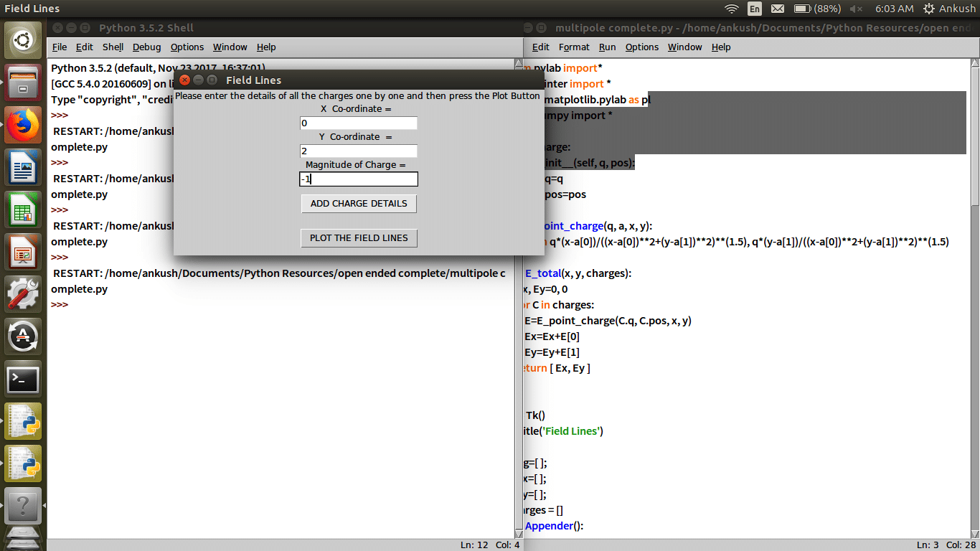Open the Files manager icon
Image resolution: width=980 pixels, height=551 pixels.
pyautogui.click(x=23, y=85)
